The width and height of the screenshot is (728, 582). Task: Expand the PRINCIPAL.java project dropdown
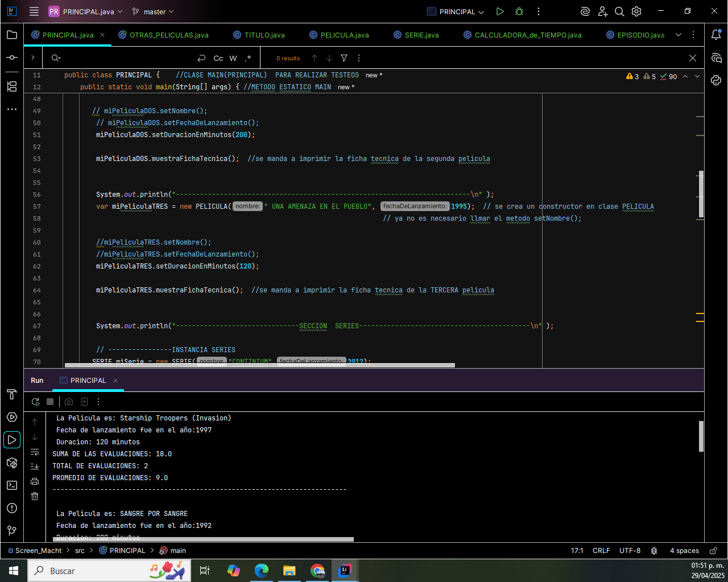pos(85,11)
